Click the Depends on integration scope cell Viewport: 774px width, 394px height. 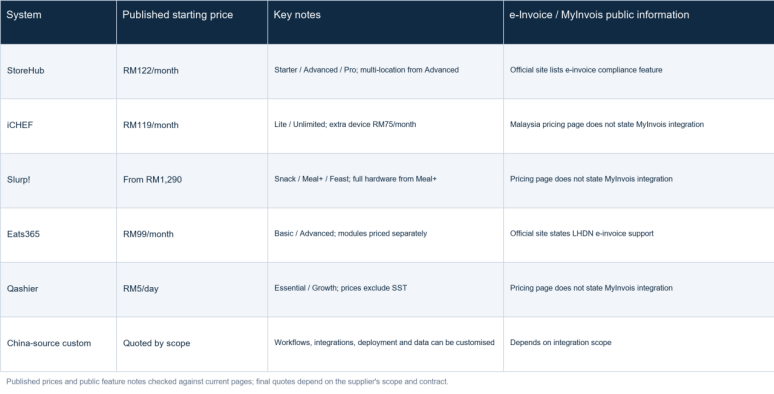639,344
